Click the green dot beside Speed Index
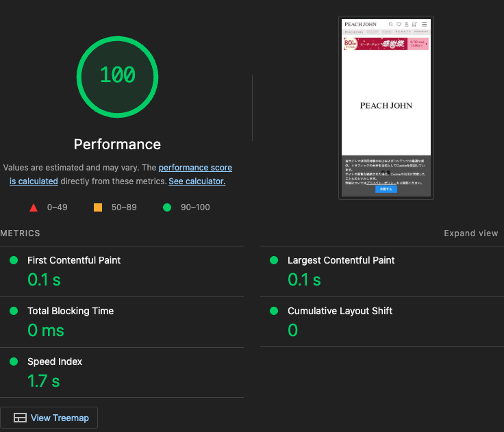This screenshot has width=504, height=432. click(x=14, y=361)
